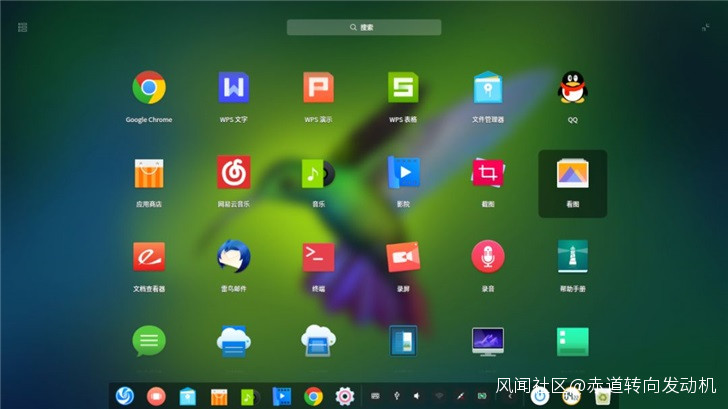728x409 pixels.
Task: Open the control center gear in dock
Action: (344, 396)
